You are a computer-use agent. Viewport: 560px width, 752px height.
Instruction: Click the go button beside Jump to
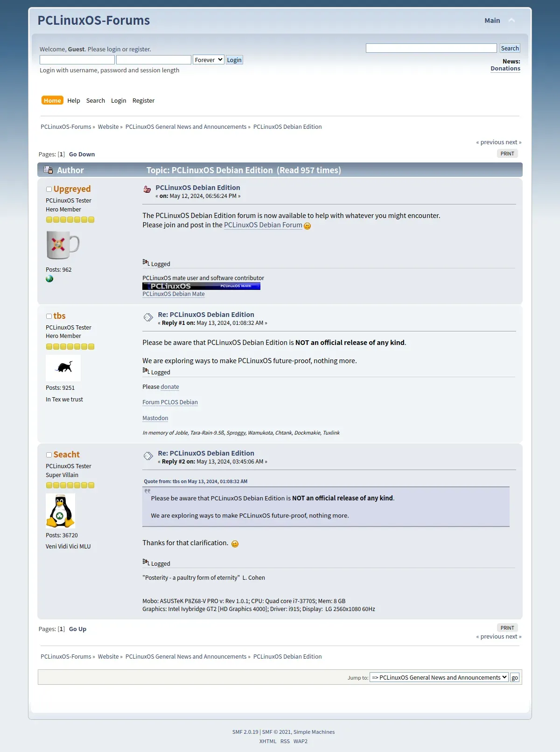515,677
